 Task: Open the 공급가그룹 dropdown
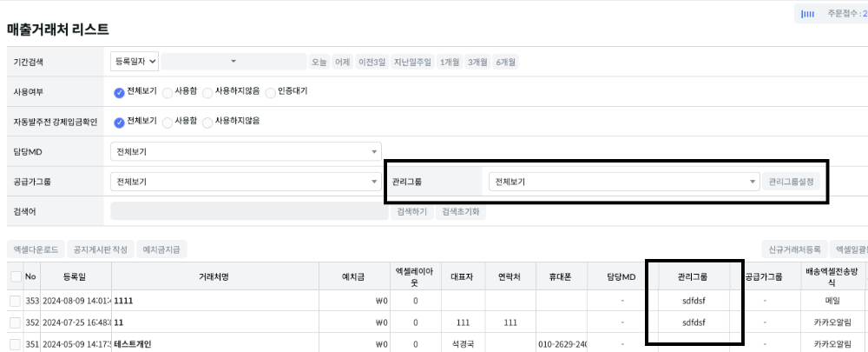246,182
